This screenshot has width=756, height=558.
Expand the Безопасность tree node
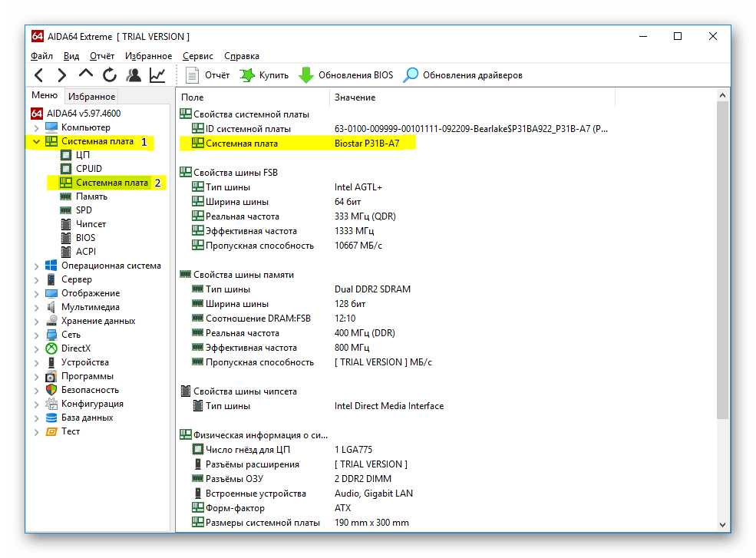37,390
